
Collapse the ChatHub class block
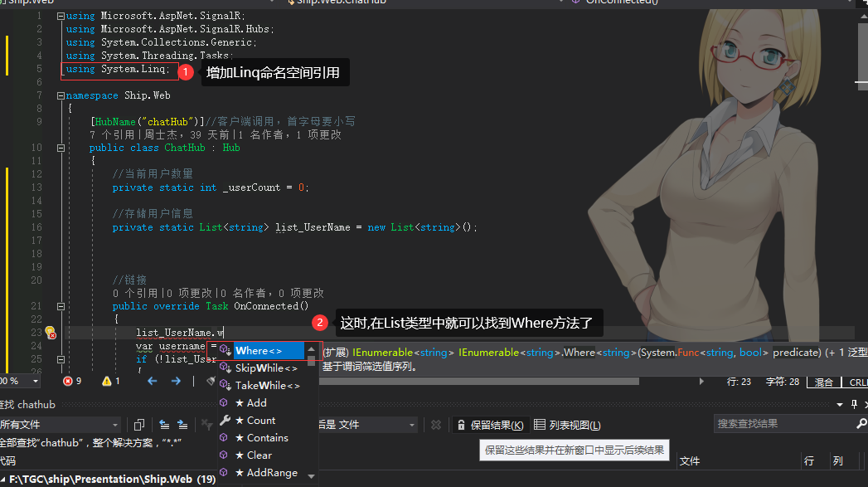(61, 148)
